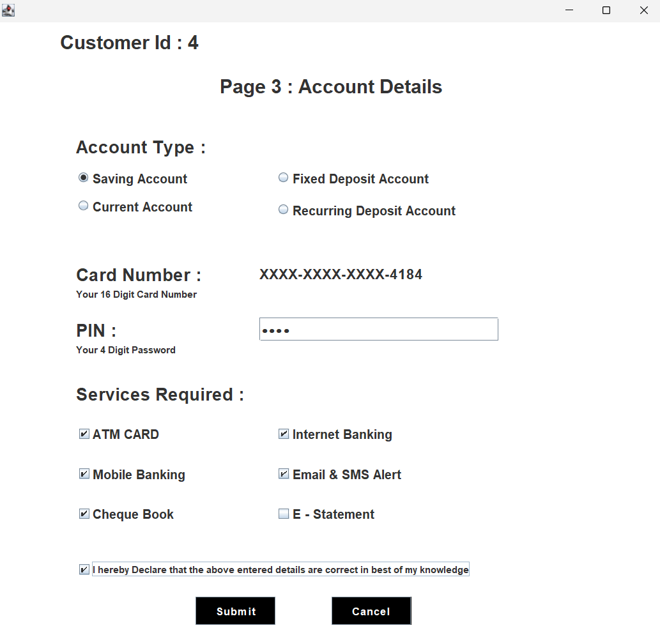The width and height of the screenshot is (660, 644).
Task: Click inside the PIN entry field
Action: pyautogui.click(x=378, y=328)
